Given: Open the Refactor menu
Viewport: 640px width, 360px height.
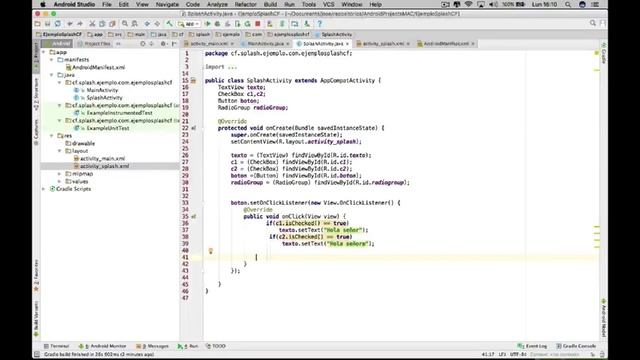Looking at the screenshot, I should [x=246, y=4].
